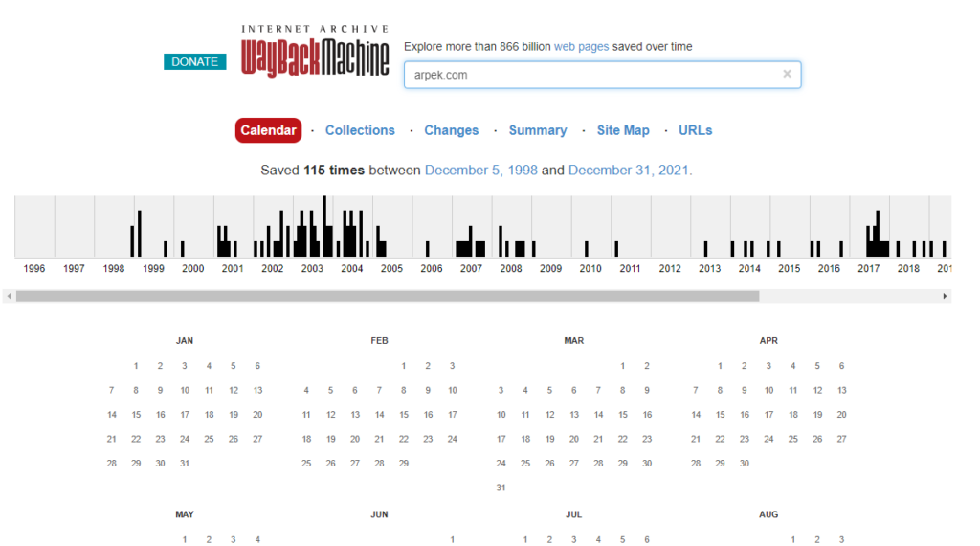Select the Calendar tab
The image size is (980, 546).
268,130
